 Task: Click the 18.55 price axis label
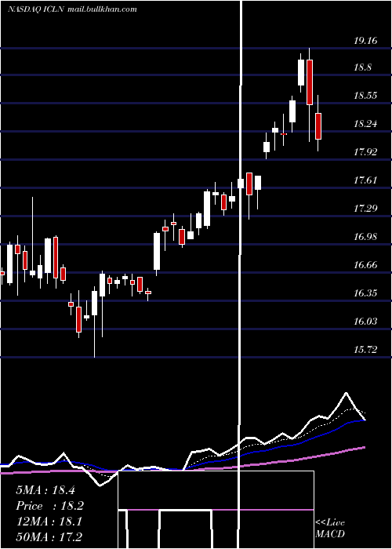point(365,95)
